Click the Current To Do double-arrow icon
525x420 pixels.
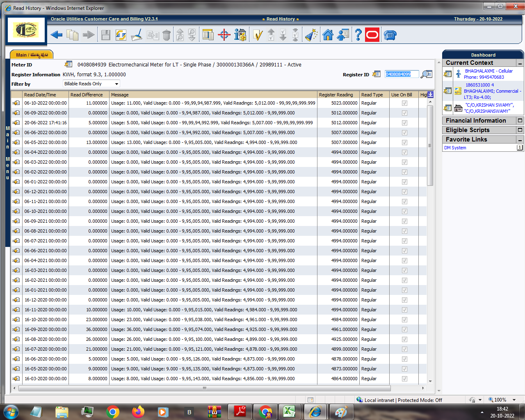coord(295,35)
